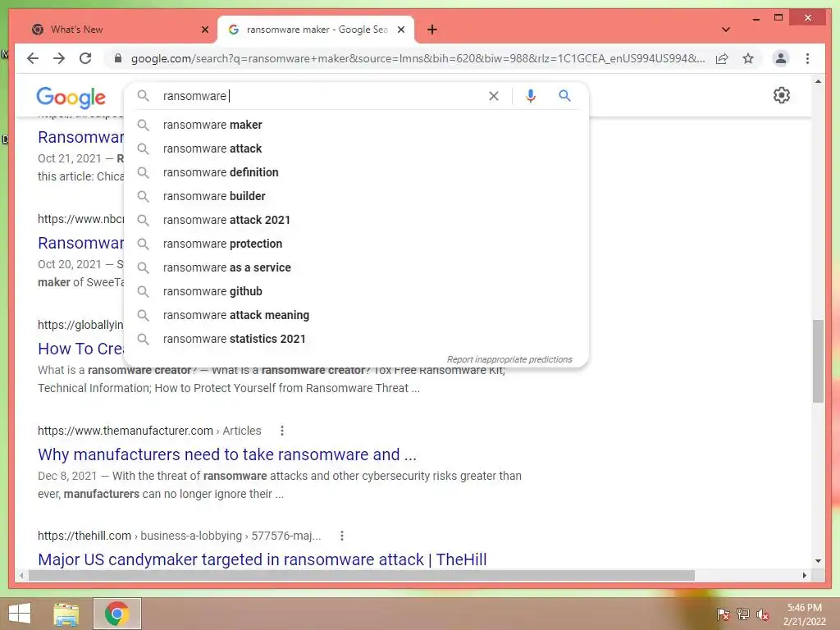
Task: Open Google settings gear
Action: tap(781, 95)
